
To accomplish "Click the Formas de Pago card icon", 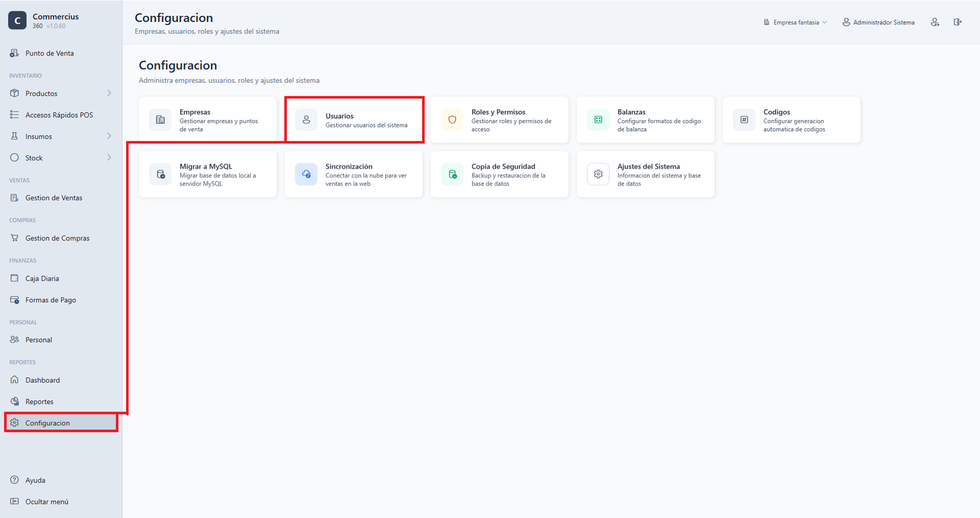I will pos(14,300).
